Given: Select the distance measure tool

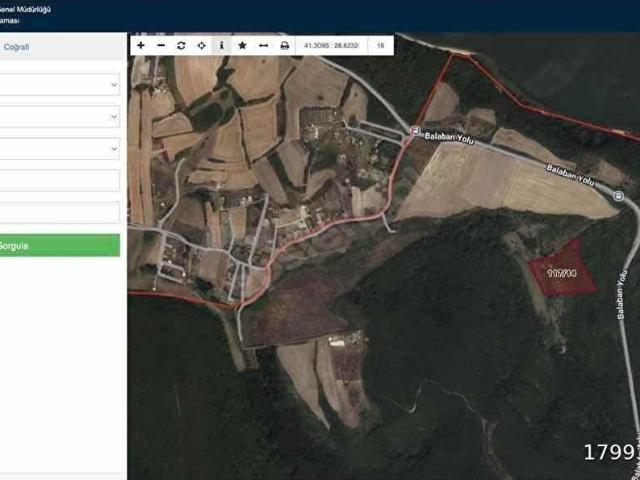Looking at the screenshot, I should [263, 45].
